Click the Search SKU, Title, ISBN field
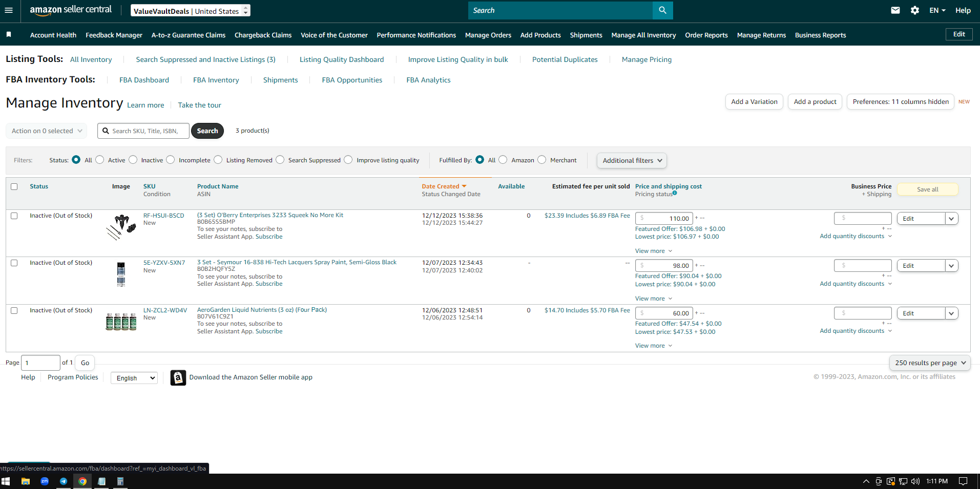980x489 pixels. tap(143, 131)
